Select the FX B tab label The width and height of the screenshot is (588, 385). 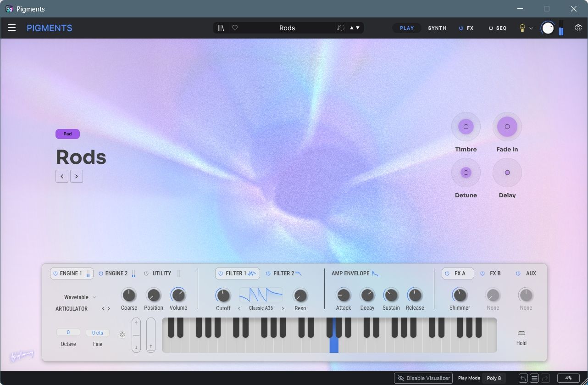(x=495, y=273)
